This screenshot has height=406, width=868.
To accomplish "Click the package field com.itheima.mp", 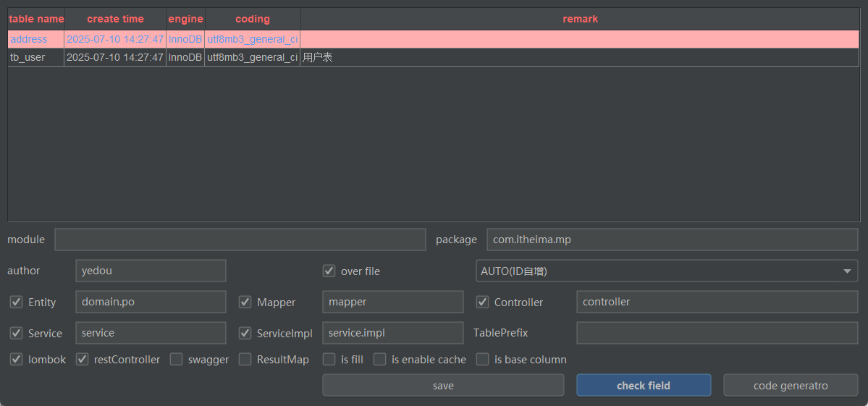I will point(672,240).
